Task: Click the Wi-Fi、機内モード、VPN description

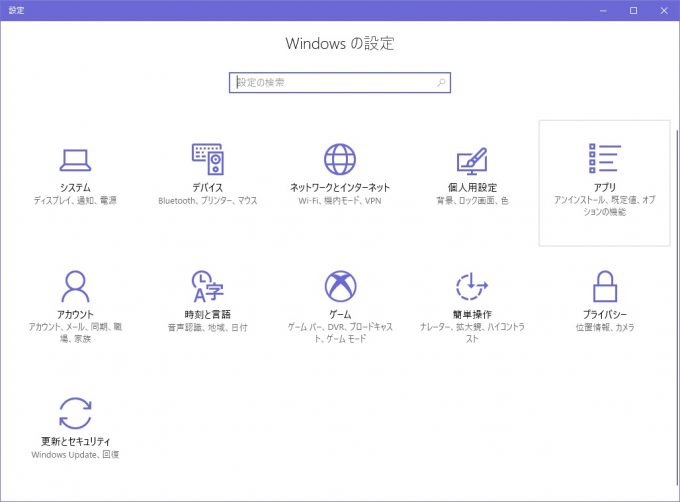Action: 340,200
